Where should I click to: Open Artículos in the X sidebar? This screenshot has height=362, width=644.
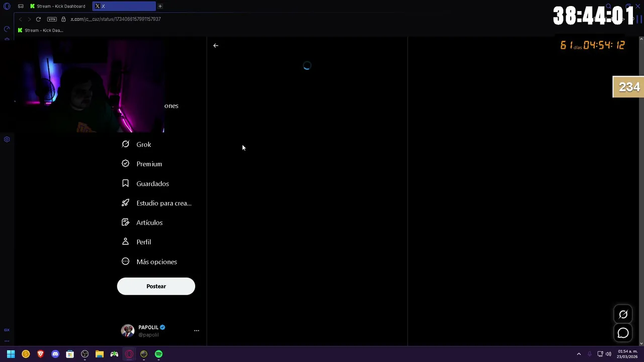(142, 222)
